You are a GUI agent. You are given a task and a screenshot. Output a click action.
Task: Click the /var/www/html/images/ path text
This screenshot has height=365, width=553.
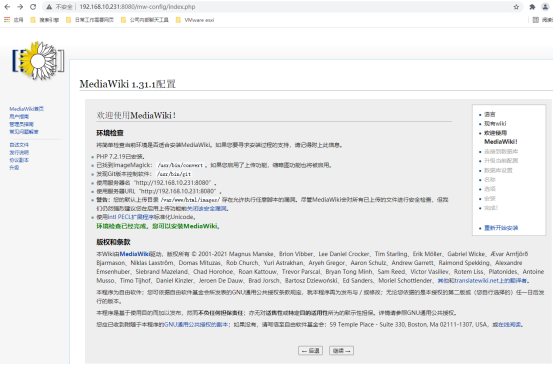pyautogui.click(x=190, y=200)
